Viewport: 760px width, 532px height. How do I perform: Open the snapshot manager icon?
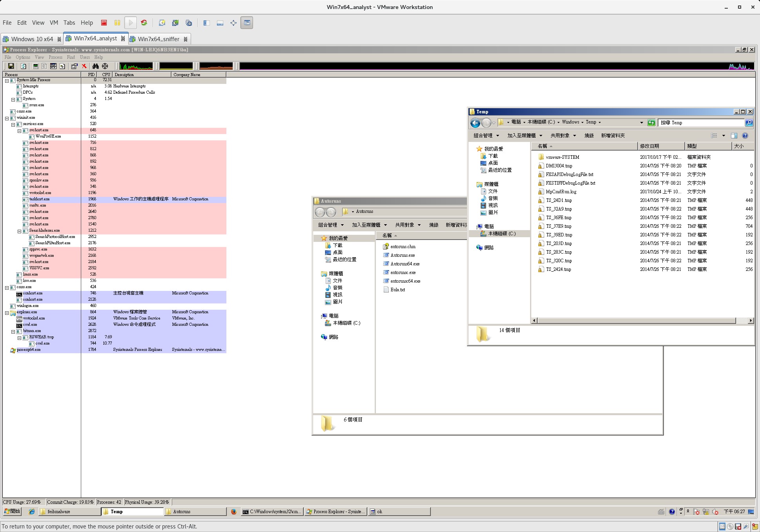tap(189, 23)
